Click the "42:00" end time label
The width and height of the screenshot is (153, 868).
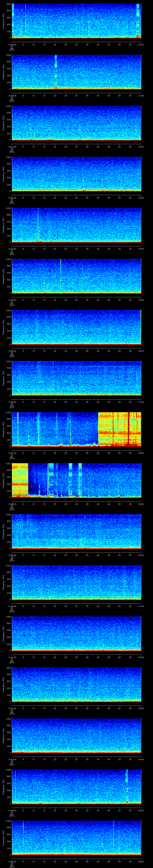pos(141,657)
